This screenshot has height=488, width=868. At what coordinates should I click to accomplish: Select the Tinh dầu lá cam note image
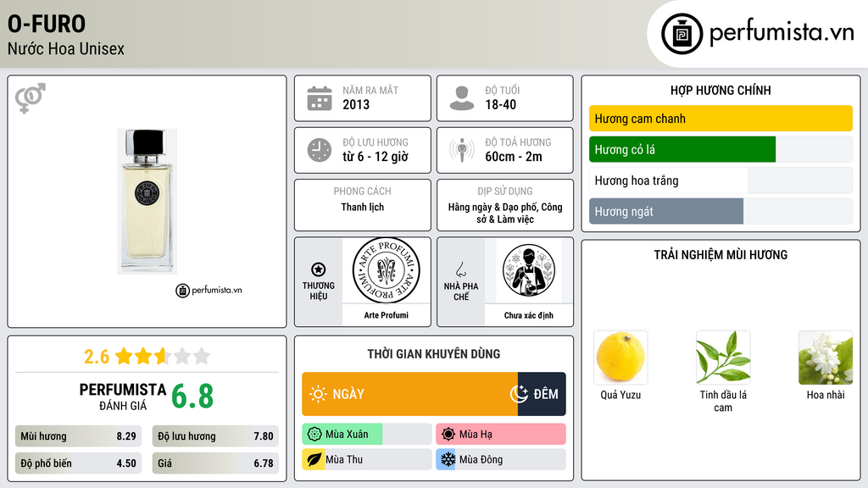click(723, 358)
